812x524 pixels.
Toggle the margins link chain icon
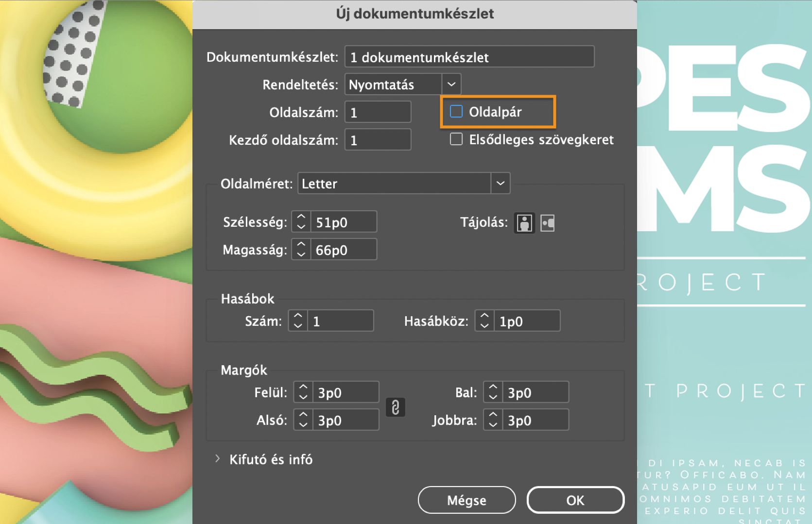[396, 407]
